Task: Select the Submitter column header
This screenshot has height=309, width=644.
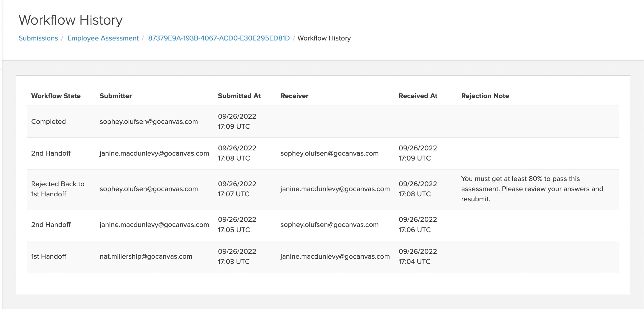Action: click(x=116, y=96)
